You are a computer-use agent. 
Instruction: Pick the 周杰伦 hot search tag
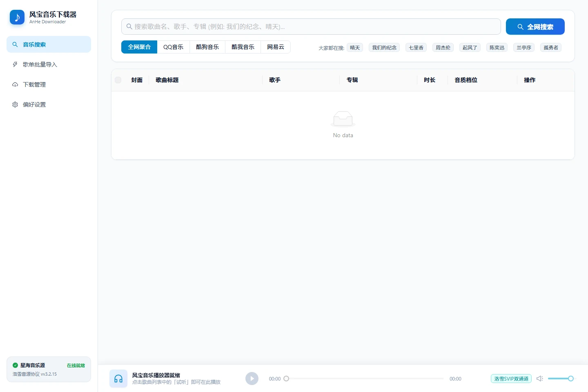click(443, 47)
